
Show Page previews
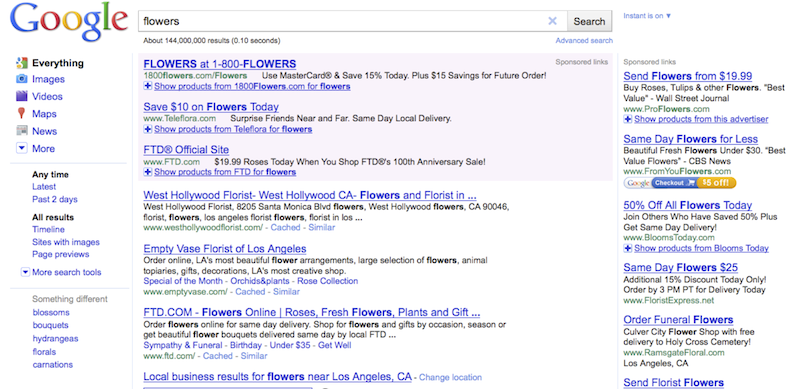61,254
